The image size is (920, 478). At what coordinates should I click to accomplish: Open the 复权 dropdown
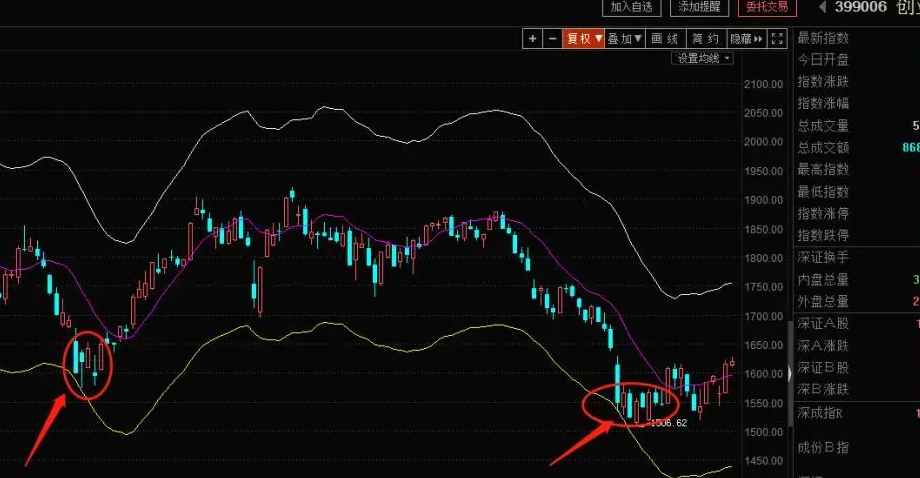click(583, 39)
